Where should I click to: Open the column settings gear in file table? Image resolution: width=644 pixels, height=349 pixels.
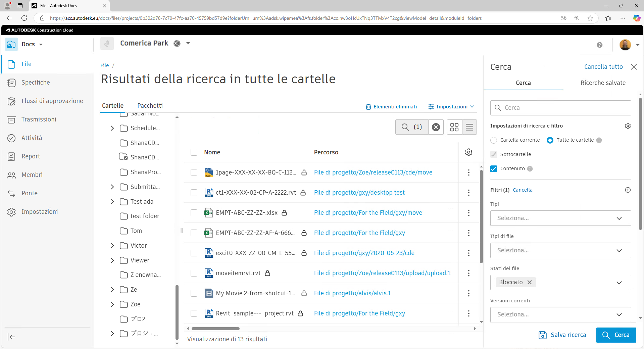pyautogui.click(x=468, y=152)
